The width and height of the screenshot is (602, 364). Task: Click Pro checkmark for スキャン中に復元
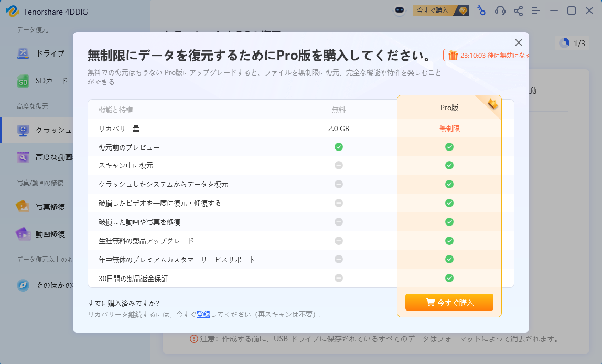(449, 165)
